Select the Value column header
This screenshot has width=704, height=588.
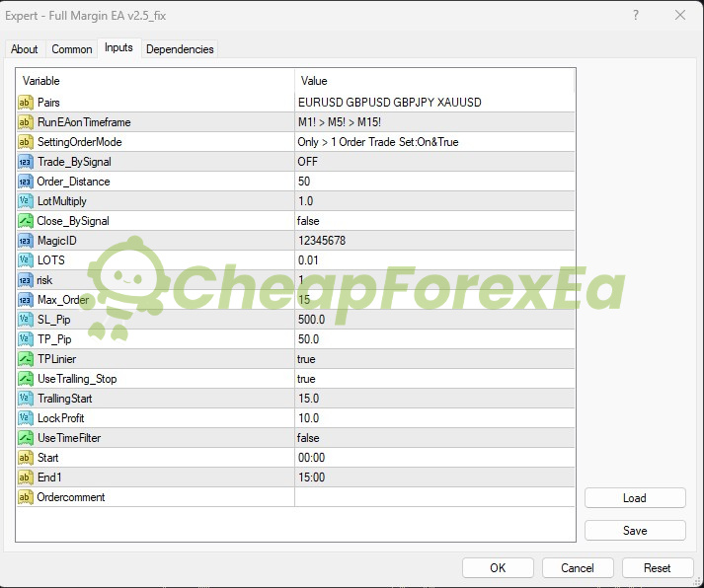pyautogui.click(x=434, y=81)
